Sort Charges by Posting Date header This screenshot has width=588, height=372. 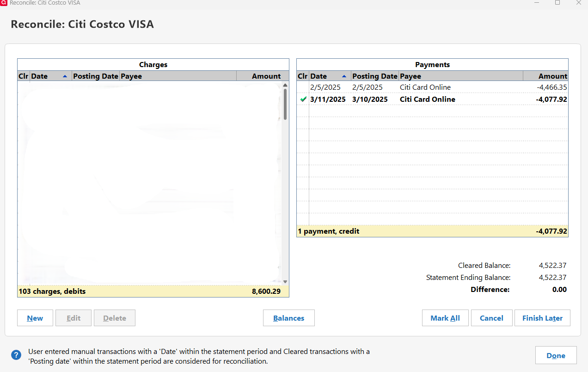tap(96, 76)
